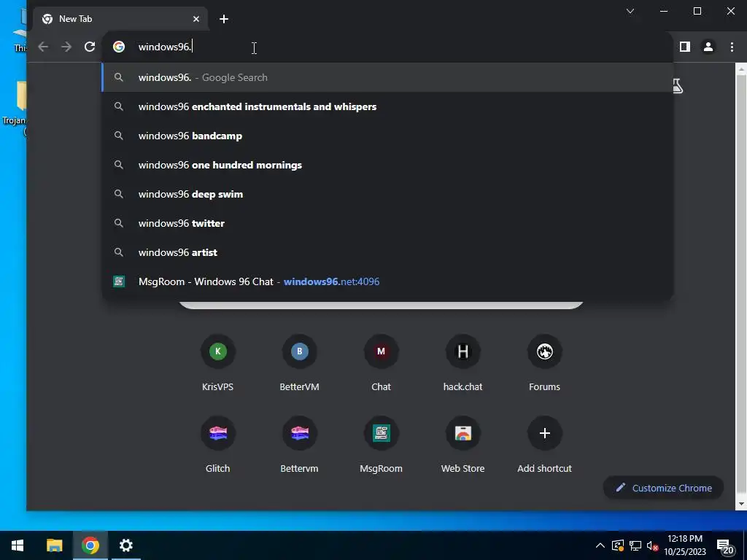The height and width of the screenshot is (560, 747).
Task: Click the network tray icon
Action: pyautogui.click(x=635, y=545)
